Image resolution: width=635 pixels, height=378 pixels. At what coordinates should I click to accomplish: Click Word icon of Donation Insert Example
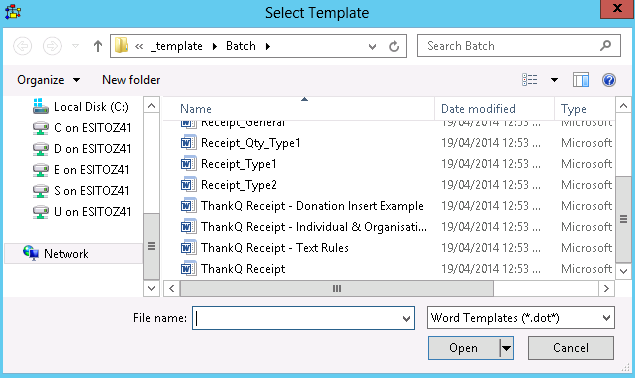[x=188, y=206]
